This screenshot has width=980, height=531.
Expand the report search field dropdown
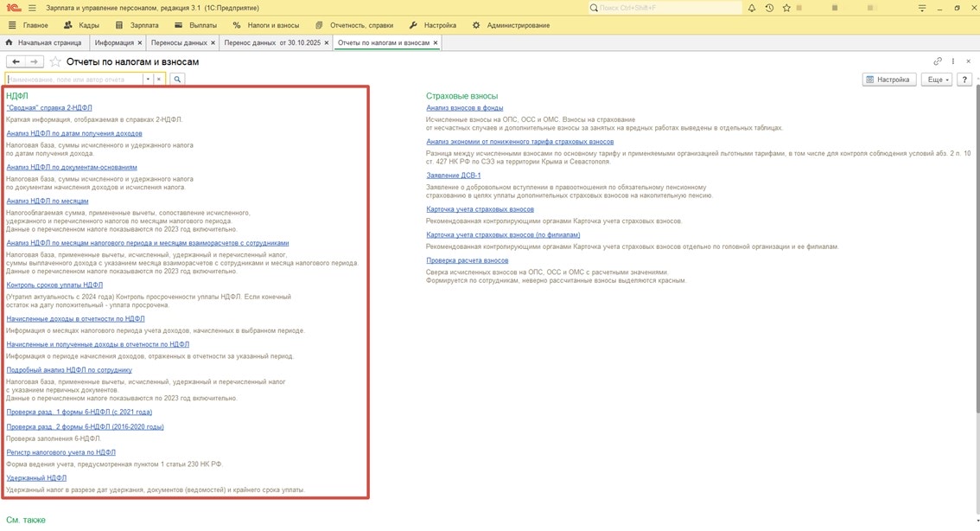click(x=148, y=80)
